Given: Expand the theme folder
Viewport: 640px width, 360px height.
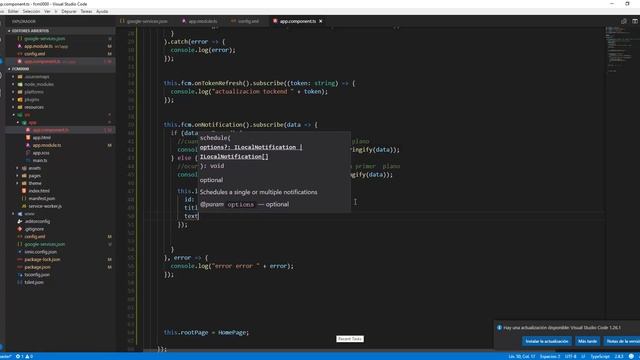Looking at the screenshot, I should [x=35, y=183].
